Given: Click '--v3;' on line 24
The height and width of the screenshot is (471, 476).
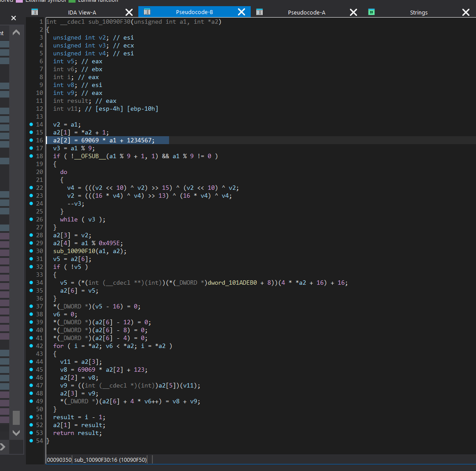Looking at the screenshot, I should click(x=76, y=204).
